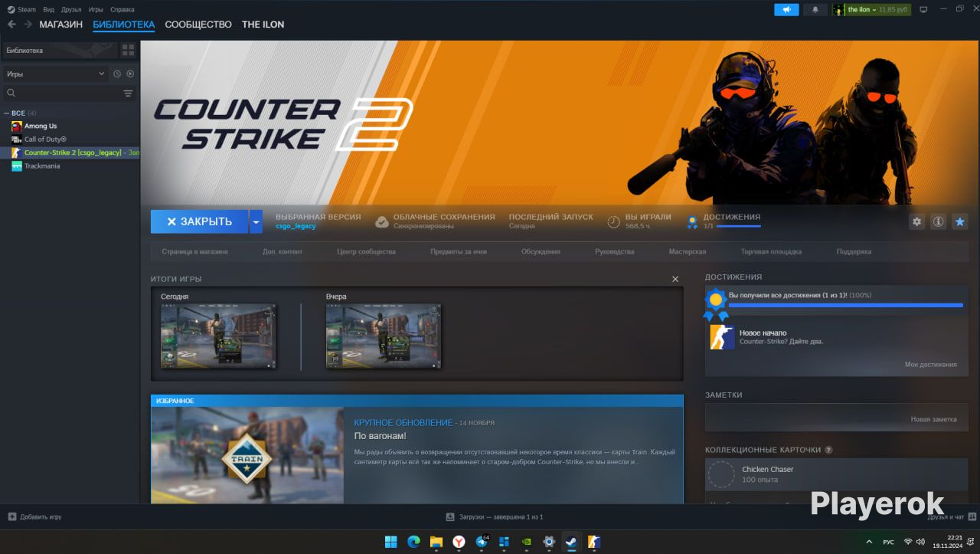Switch to Big Picture mode icon
Image resolution: width=980 pixels, height=554 pixels.
pyautogui.click(x=923, y=10)
